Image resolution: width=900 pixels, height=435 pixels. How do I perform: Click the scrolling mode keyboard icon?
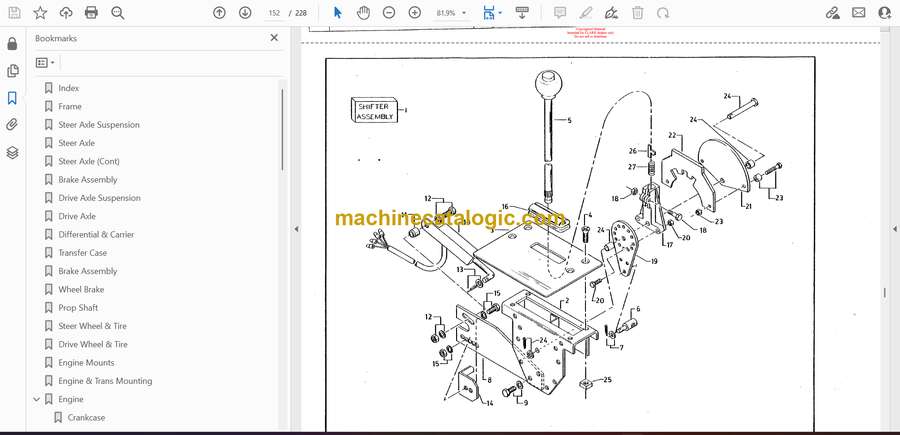coord(522,13)
